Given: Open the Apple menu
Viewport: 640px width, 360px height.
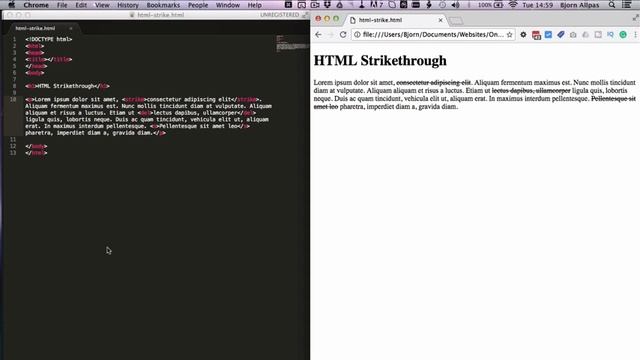Looking at the screenshot, I should pyautogui.click(x=11, y=5).
